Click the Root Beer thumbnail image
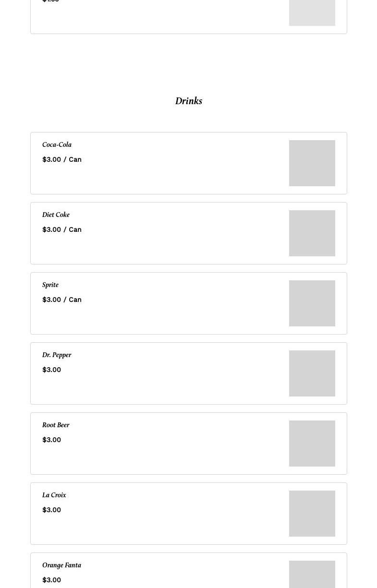This screenshot has height=588, width=377. pyautogui.click(x=312, y=444)
